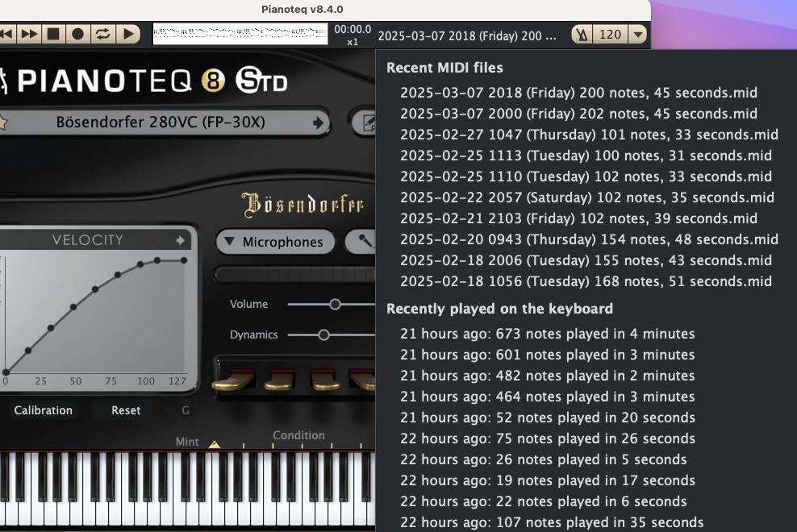Click the microphone icon button

(363, 242)
